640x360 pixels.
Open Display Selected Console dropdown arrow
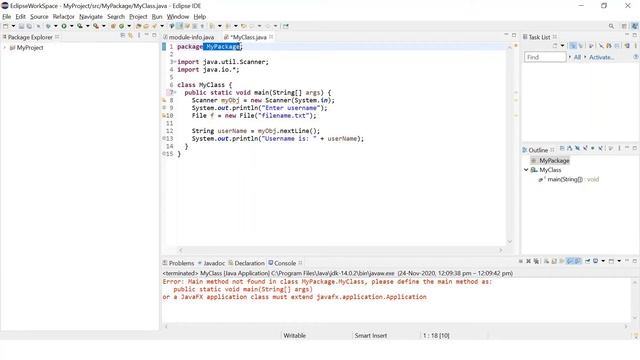[x=603, y=261]
